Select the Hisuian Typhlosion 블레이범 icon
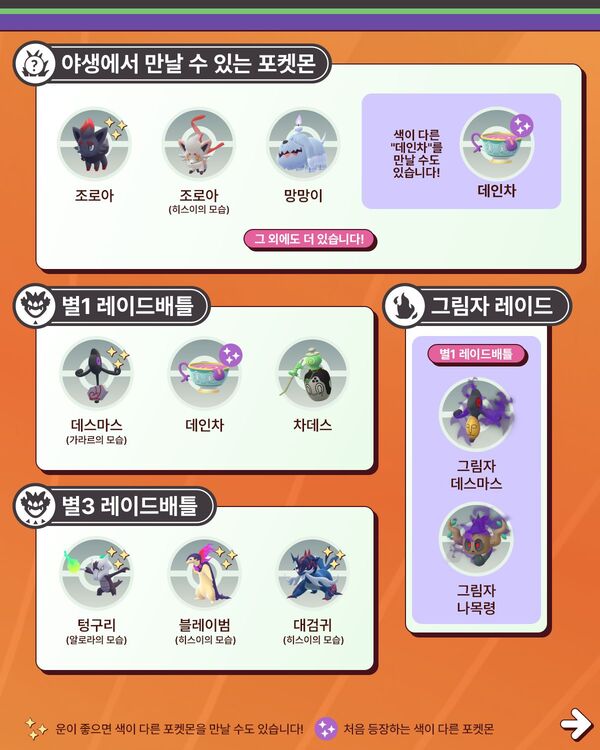Image resolution: width=600 pixels, height=750 pixels. 205,574
